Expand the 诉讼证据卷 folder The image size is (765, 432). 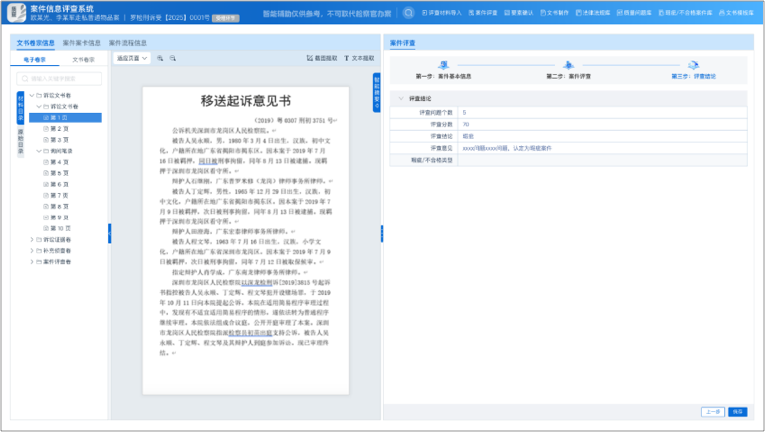coord(32,240)
